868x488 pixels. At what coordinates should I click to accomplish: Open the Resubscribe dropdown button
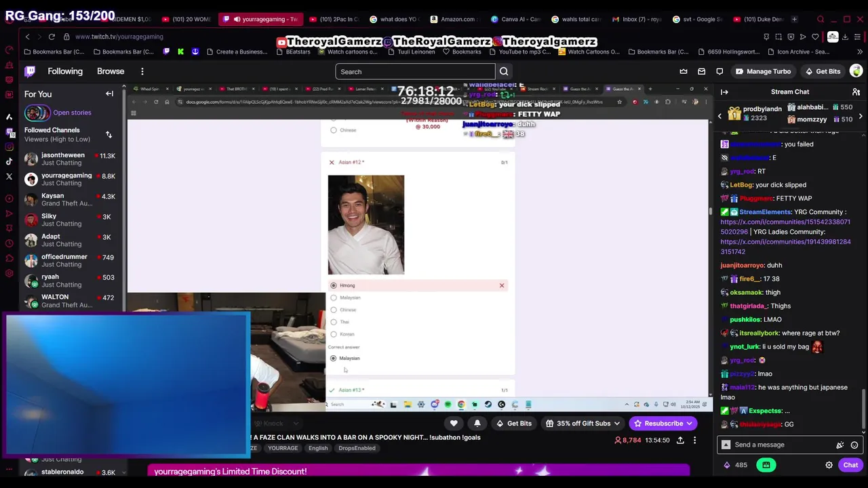pos(663,423)
